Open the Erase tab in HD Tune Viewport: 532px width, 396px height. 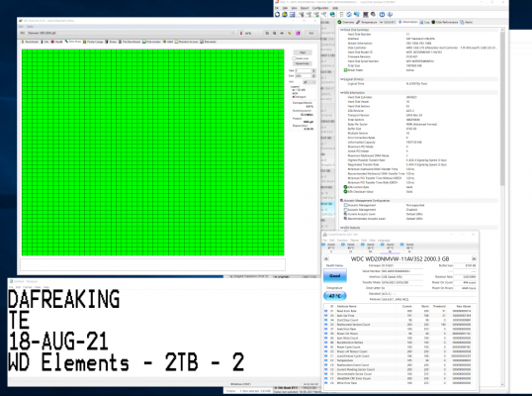tap(111, 42)
